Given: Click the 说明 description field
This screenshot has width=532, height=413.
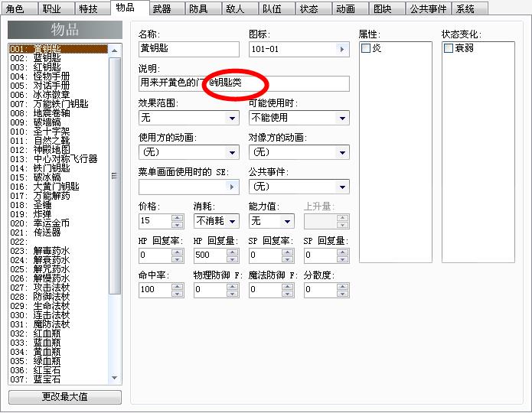Looking at the screenshot, I should [x=244, y=83].
